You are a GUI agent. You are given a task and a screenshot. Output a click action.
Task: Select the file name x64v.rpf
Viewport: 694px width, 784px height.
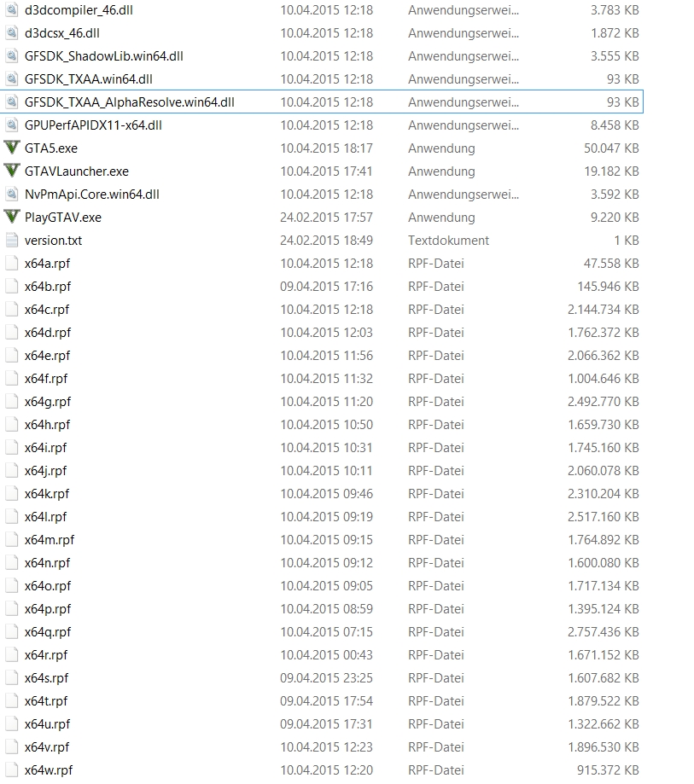point(47,747)
